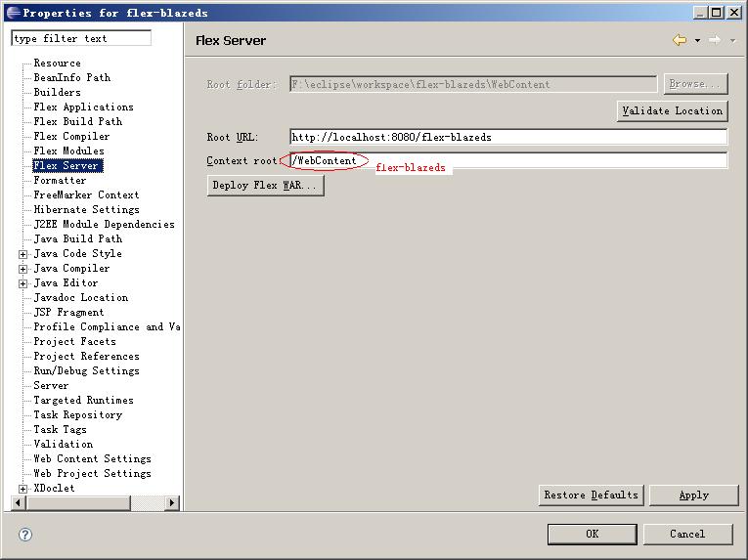Open the back history dropdown arrow
The width and height of the screenshot is (748, 560).
697,41
